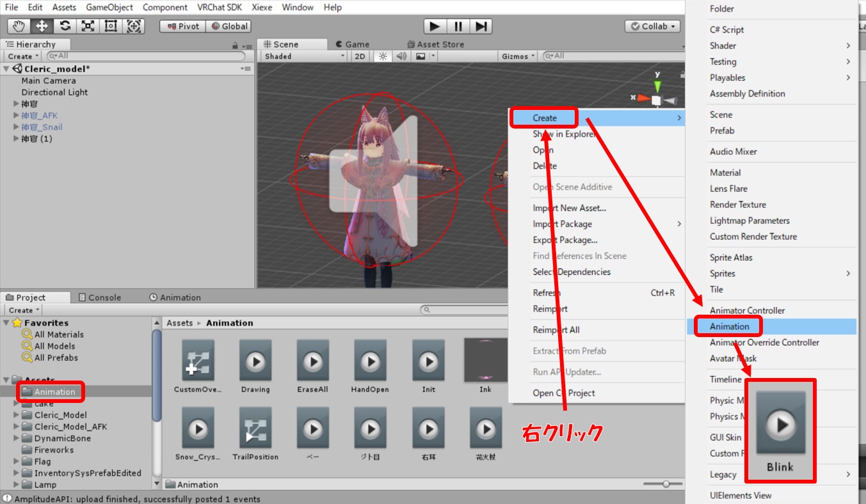The height and width of the screenshot is (504, 866).
Task: Select the Rect transform tool
Action: click(111, 26)
